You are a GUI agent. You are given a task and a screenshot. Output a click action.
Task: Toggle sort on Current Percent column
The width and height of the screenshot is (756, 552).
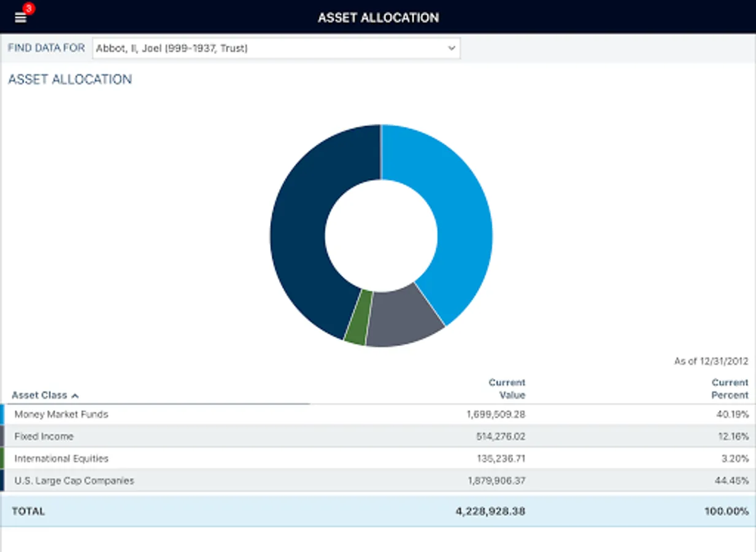point(730,389)
